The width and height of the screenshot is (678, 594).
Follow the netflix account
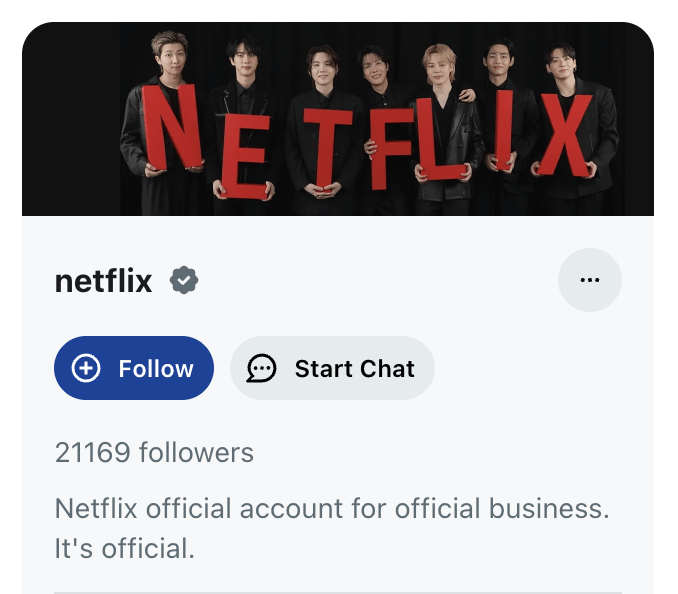tap(134, 368)
